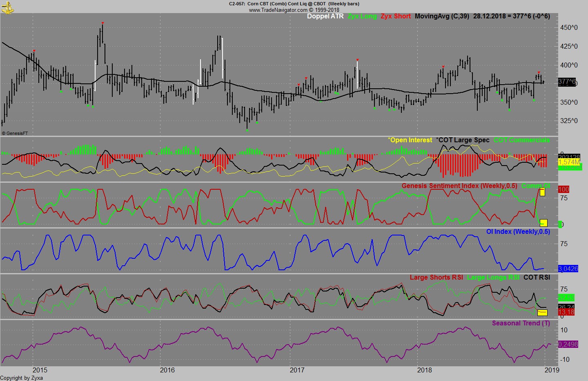588x381 pixels.
Task: Click the 75 axis label in sentiment panel
Action: click(564, 198)
